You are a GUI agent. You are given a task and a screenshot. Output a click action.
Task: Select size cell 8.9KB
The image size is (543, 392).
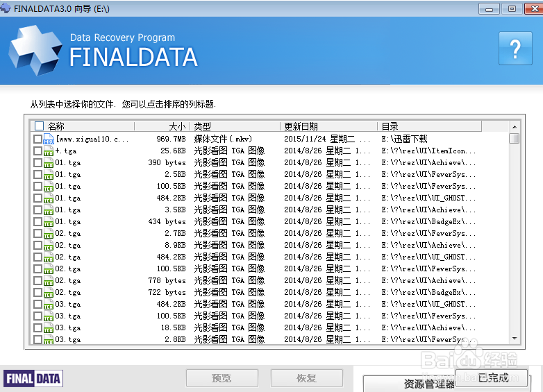[175, 246]
